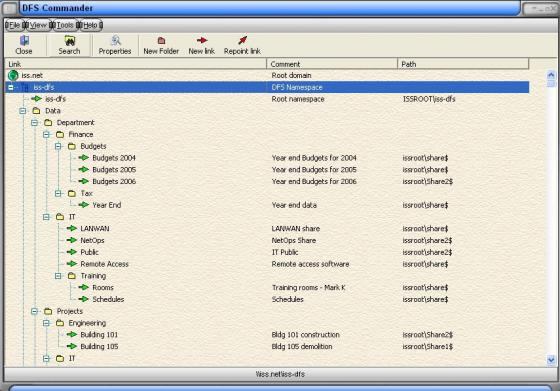This screenshot has height=391, width=560.
Task: Click the 'Bldg 101 construction' comment
Action: [x=305, y=335]
